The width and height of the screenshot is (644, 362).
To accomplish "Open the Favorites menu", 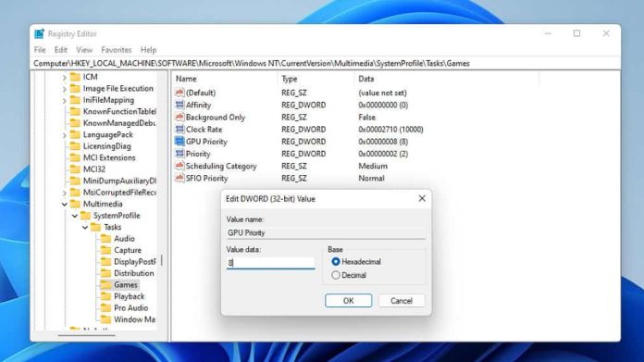I will click(x=117, y=50).
